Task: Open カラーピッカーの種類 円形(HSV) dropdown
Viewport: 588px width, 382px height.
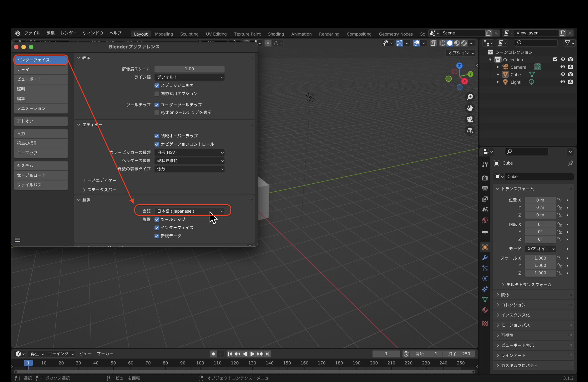Action: point(190,152)
